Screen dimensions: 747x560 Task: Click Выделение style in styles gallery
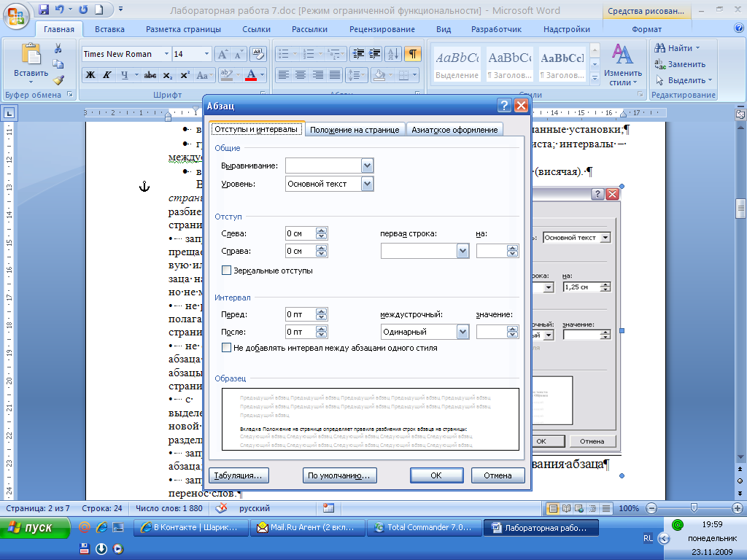457,64
